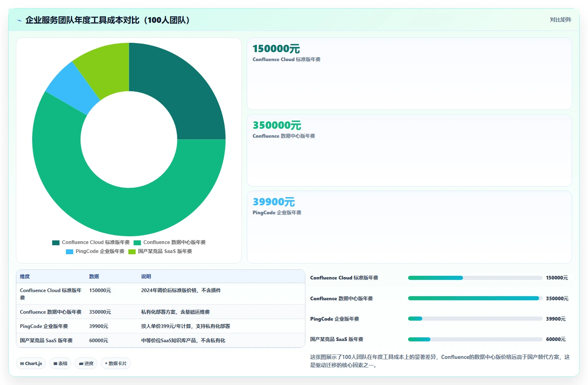The image size is (588, 385).
Task: Click the blue icon beside the dashboard title
Action: [19, 20]
